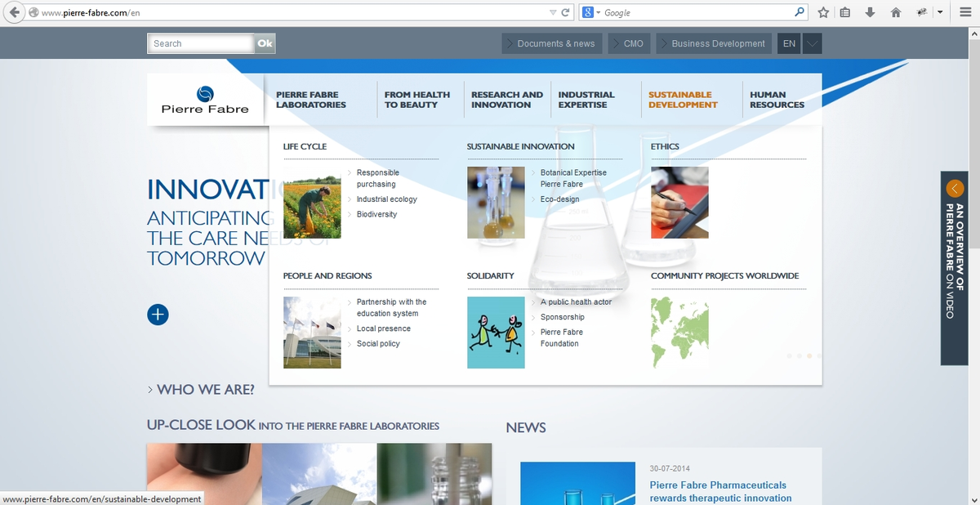Click the Pierre Fabre logo
Image resolution: width=980 pixels, height=505 pixels.
[205, 100]
